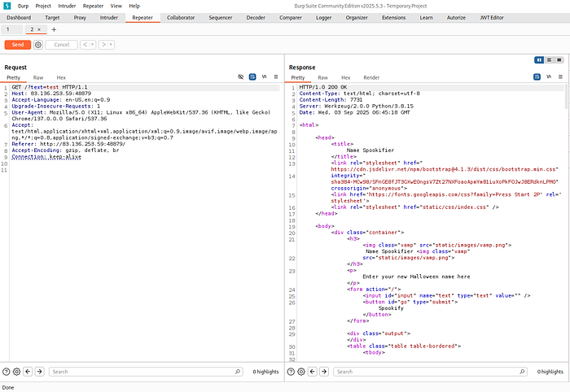Select combined tabbed layout icon
The width and height of the screenshot is (570, 392).
[559, 60]
